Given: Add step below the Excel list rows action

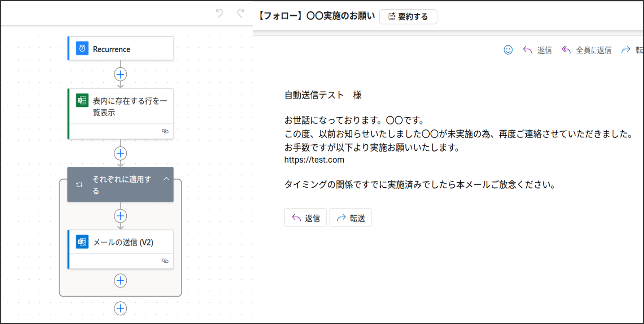Looking at the screenshot, I should (120, 153).
